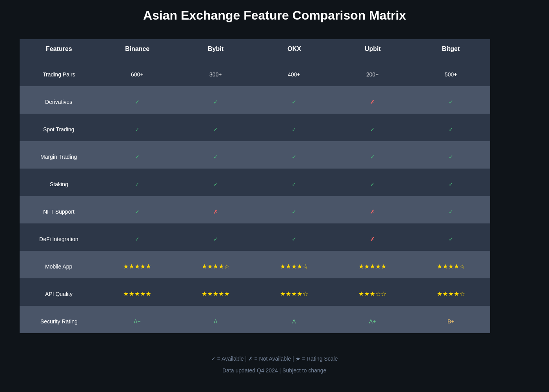Click the Bitget Derivatives checkmark
The image size is (549, 392).
[x=451, y=102]
